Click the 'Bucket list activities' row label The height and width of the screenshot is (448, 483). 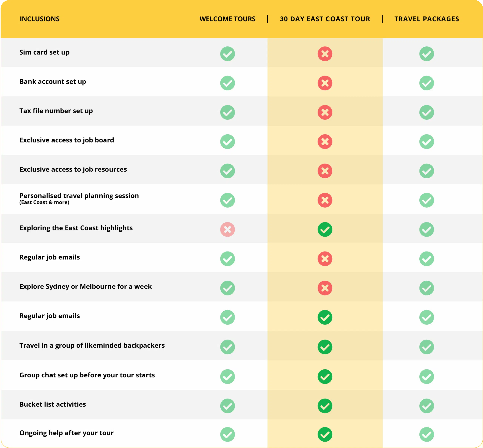click(x=53, y=404)
